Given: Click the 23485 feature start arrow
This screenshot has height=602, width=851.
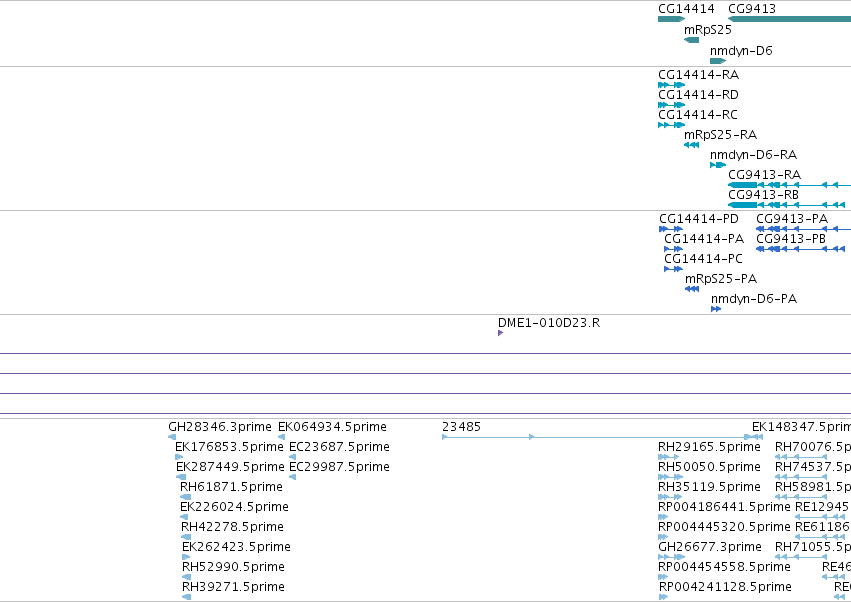Looking at the screenshot, I should [444, 437].
